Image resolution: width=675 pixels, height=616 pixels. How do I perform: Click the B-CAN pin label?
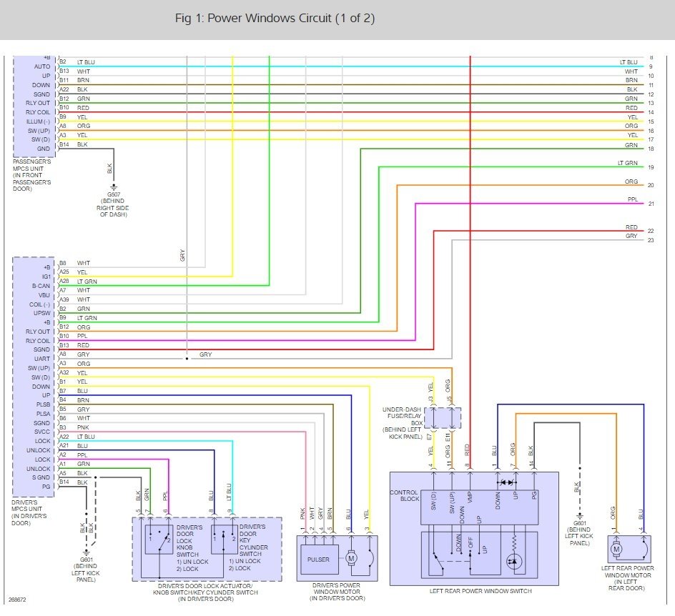[41, 286]
